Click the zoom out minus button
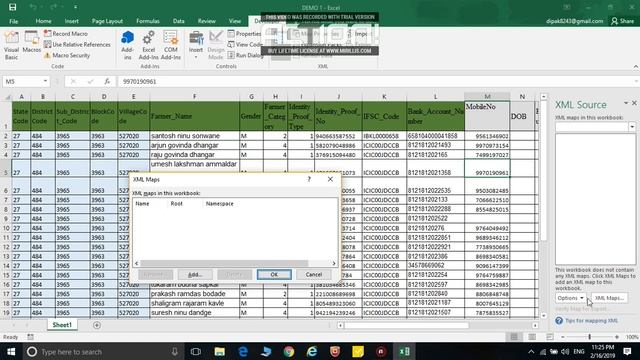Viewport: 640px width, 360px height. pyautogui.click(x=562, y=337)
